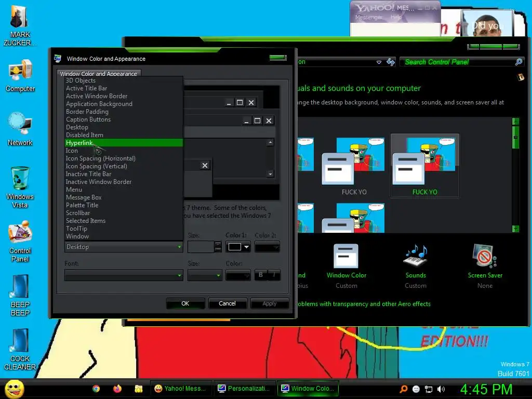Viewport: 532px width, 399px height.
Task: Click OK in Window Color dialog
Action: [185, 303]
